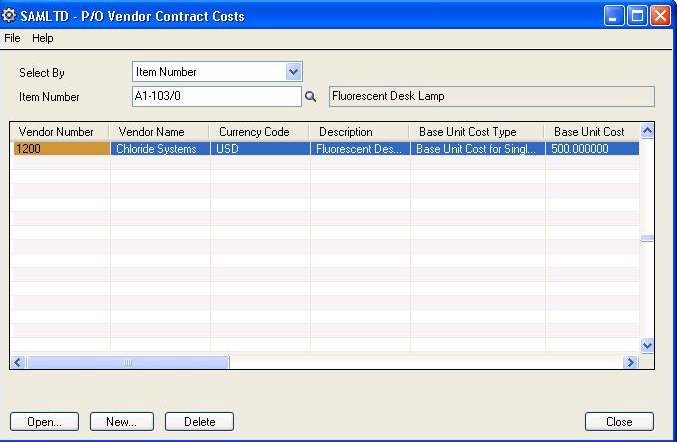Viewport: 677px width, 442px height.
Task: Close the window with the red X
Action: pos(661,16)
